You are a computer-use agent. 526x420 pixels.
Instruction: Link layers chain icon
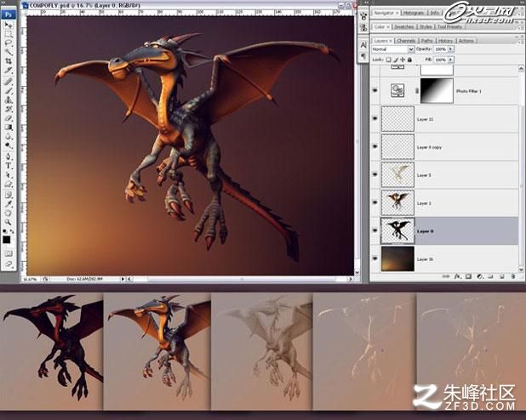coord(446,276)
